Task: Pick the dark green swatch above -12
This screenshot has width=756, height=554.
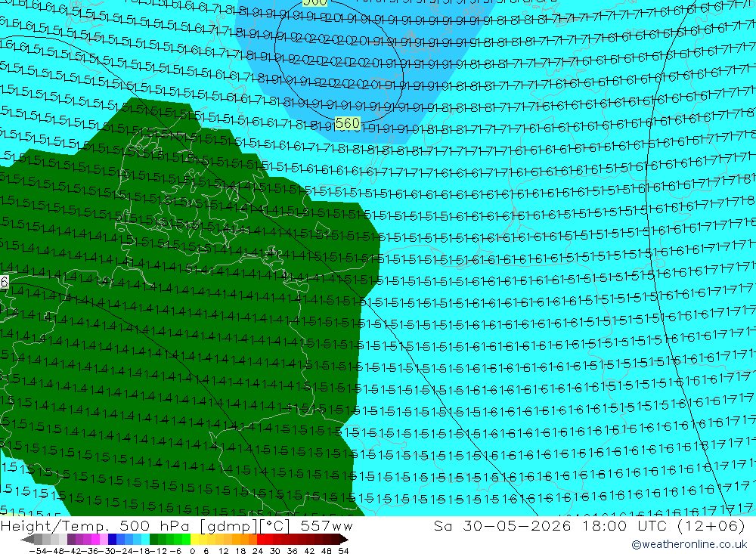Action: (153, 539)
